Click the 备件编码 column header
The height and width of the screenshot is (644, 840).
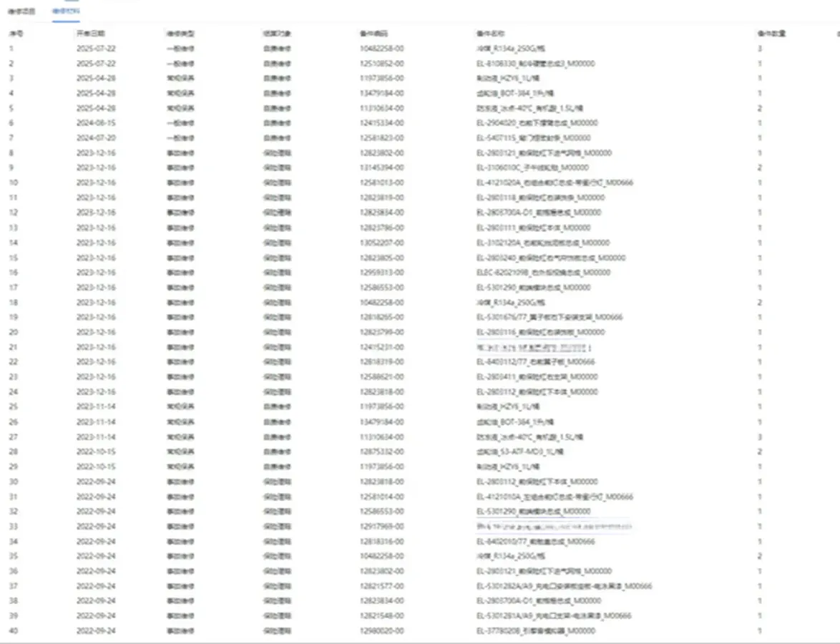(373, 34)
